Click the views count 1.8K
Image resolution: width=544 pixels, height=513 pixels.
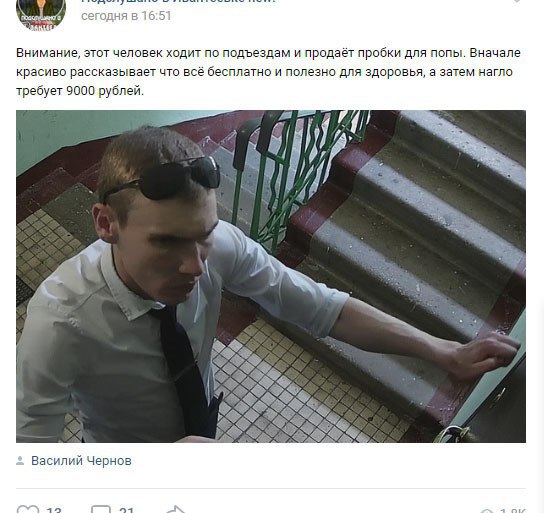pyautogui.click(x=513, y=510)
